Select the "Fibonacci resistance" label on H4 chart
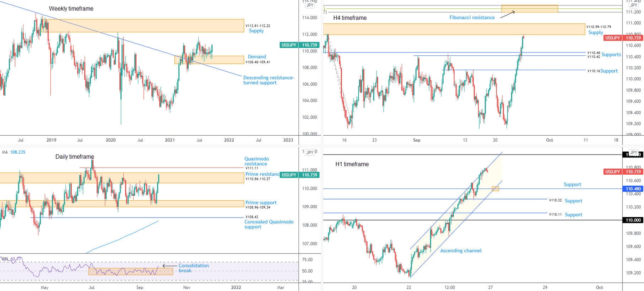644x291 pixels. tap(472, 18)
